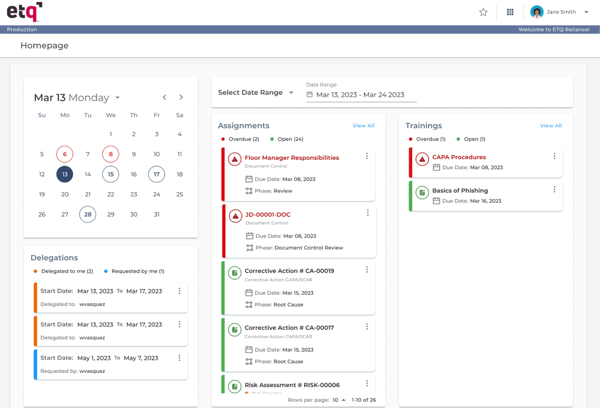Expand the Jane Smith user dropdown arrow
Image resolution: width=600 pixels, height=408 pixels.
pos(586,12)
